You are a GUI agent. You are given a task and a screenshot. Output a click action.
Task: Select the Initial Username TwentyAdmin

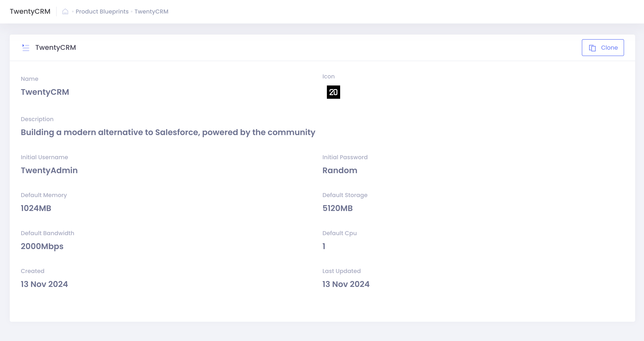[x=49, y=170]
